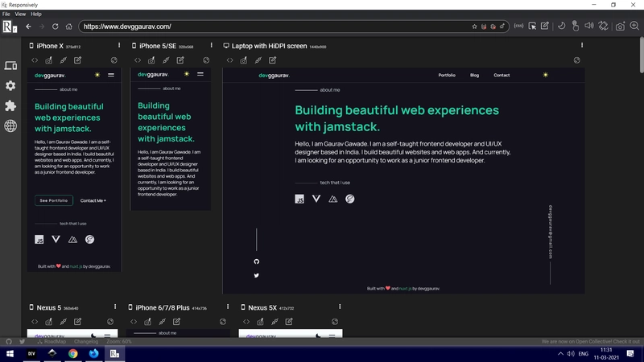Switch theme using the moon icon
This screenshot has height=362, width=644.
coord(561,26)
